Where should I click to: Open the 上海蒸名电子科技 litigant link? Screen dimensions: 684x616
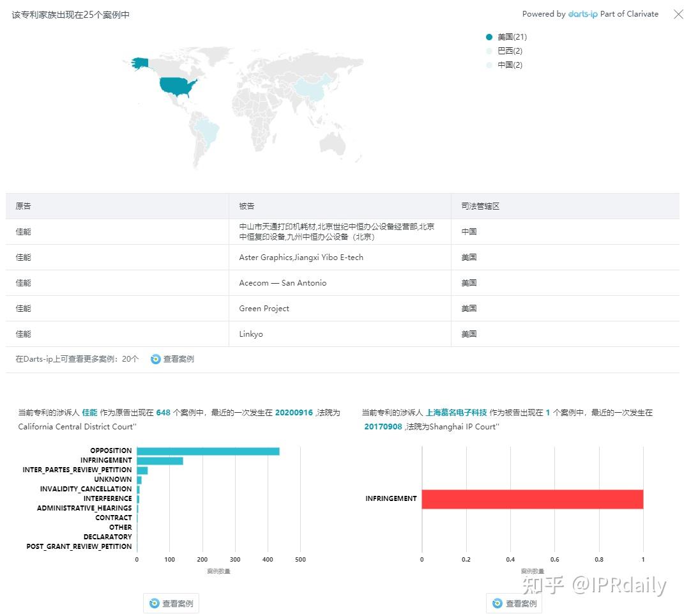456,413
